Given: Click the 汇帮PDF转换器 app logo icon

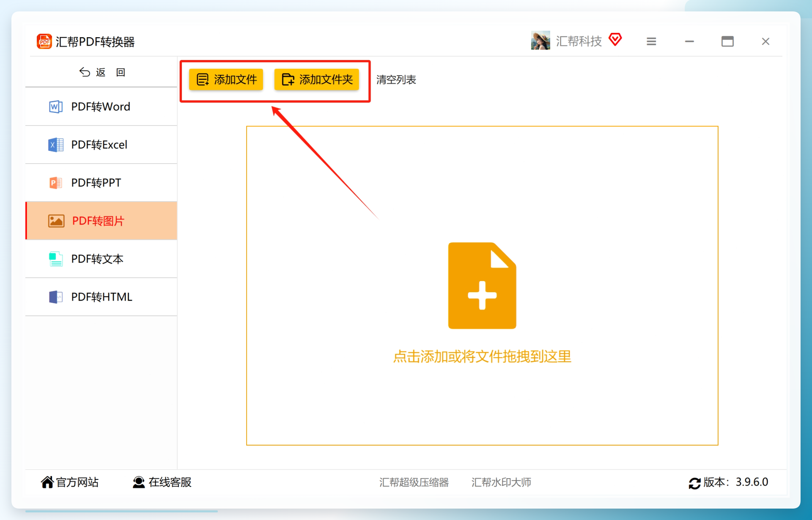Looking at the screenshot, I should coord(44,41).
